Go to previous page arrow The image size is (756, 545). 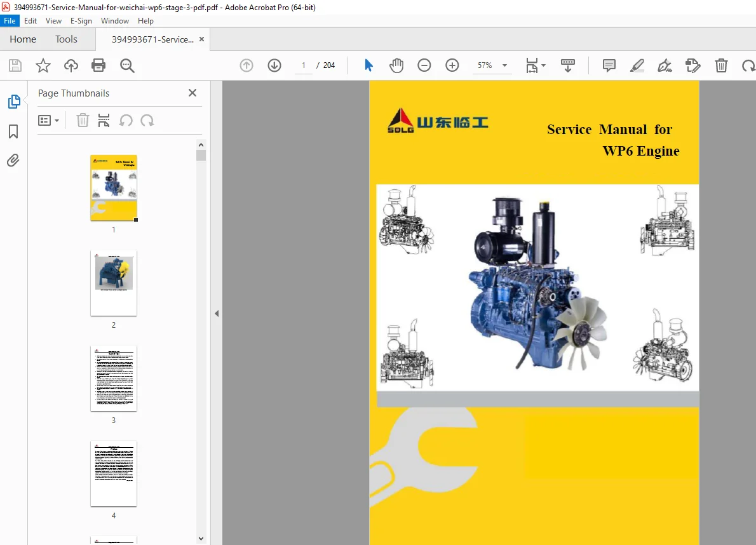pos(246,65)
